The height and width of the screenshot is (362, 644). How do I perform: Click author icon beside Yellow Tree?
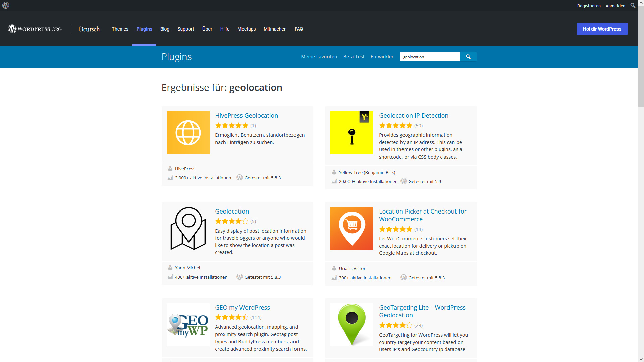[x=334, y=172]
